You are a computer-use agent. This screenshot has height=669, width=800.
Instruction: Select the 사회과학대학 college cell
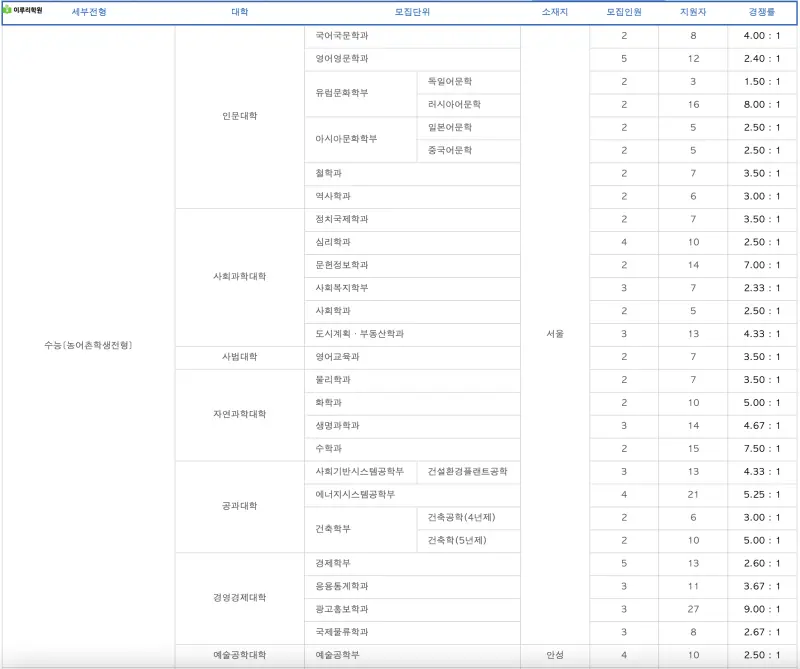239,277
